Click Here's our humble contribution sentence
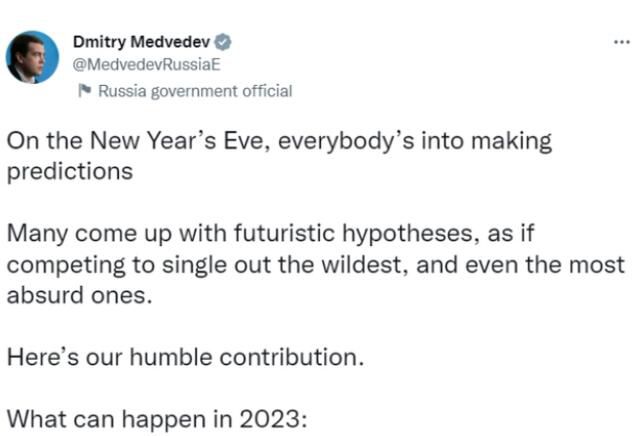The image size is (641, 436). (185, 357)
